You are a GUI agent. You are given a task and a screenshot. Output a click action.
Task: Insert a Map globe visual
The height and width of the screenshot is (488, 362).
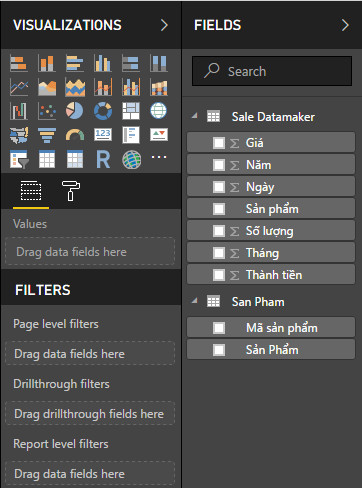click(x=159, y=111)
